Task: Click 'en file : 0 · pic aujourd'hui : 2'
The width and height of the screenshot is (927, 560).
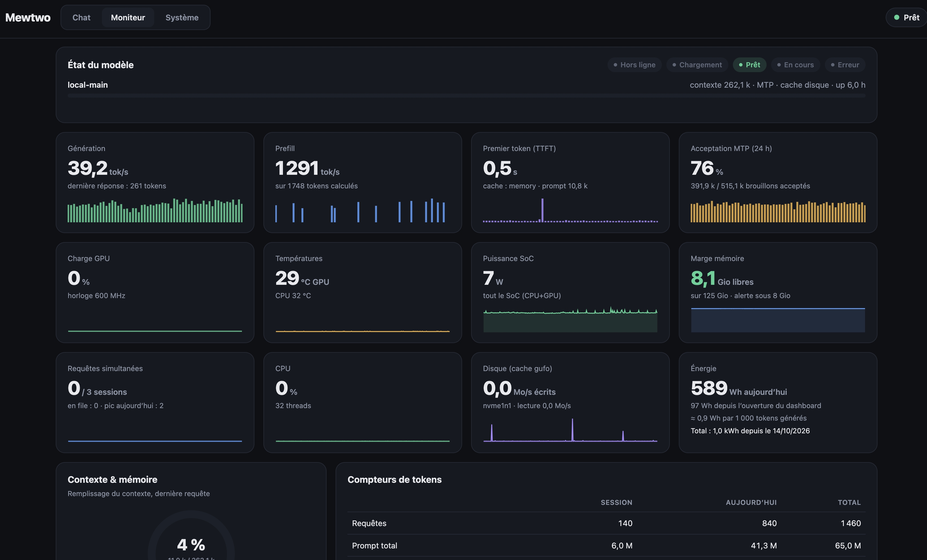Action: pyautogui.click(x=115, y=405)
